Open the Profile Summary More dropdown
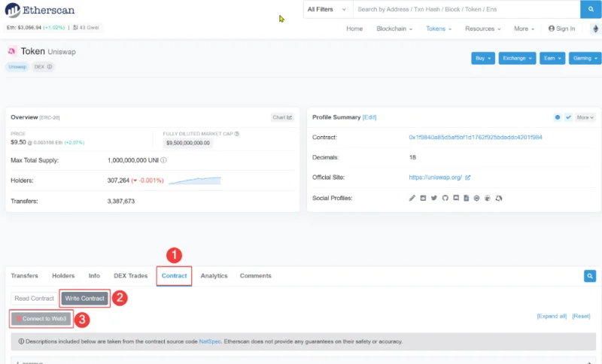The width and height of the screenshot is (602, 364). (585, 117)
